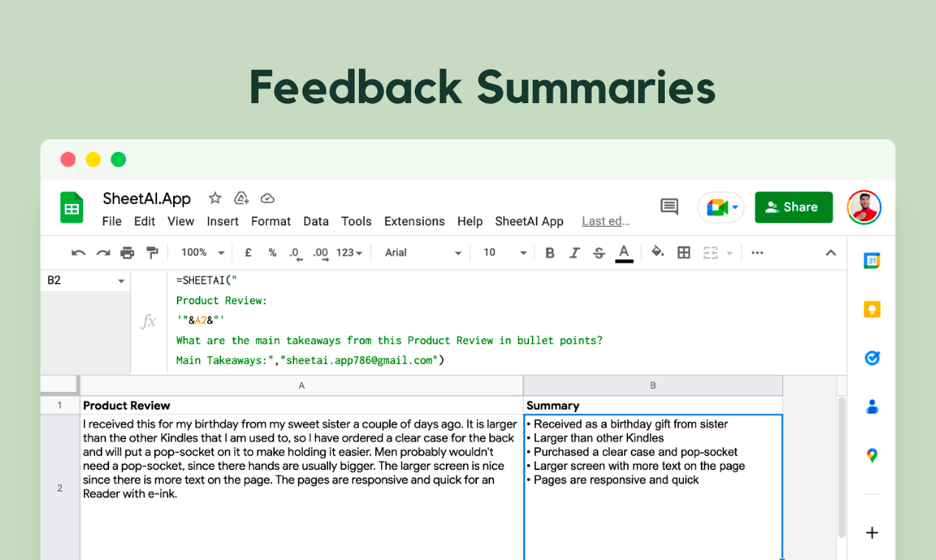Open the cell borders tool

tap(684, 253)
